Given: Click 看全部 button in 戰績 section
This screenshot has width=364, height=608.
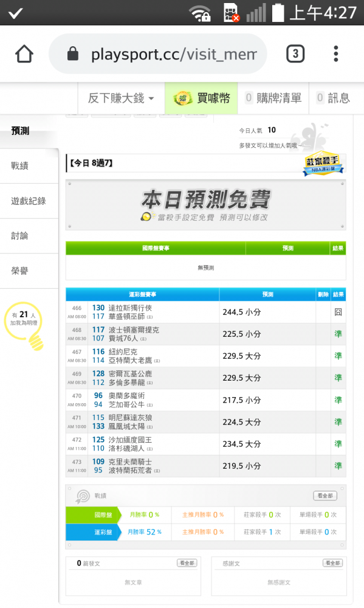Looking at the screenshot, I should pos(325,496).
